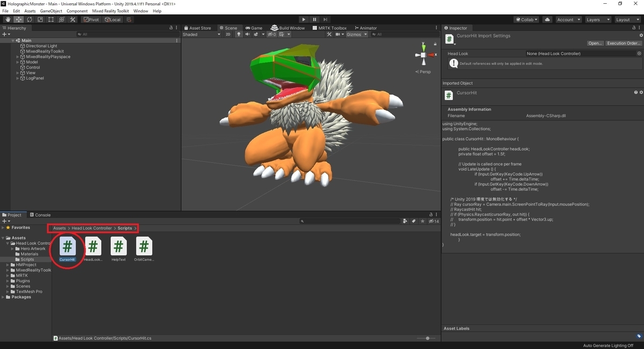The image size is (644, 349).
Task: Lock the Project panel
Action: tap(431, 215)
